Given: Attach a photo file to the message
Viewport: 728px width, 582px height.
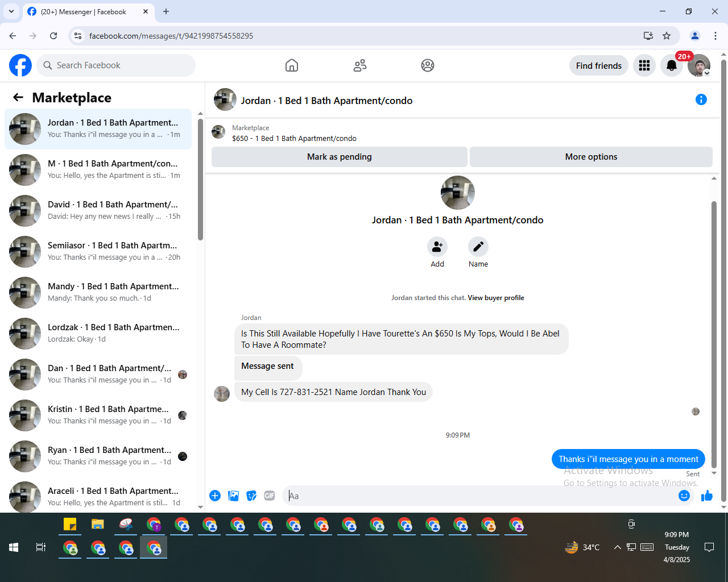Looking at the screenshot, I should click(233, 496).
